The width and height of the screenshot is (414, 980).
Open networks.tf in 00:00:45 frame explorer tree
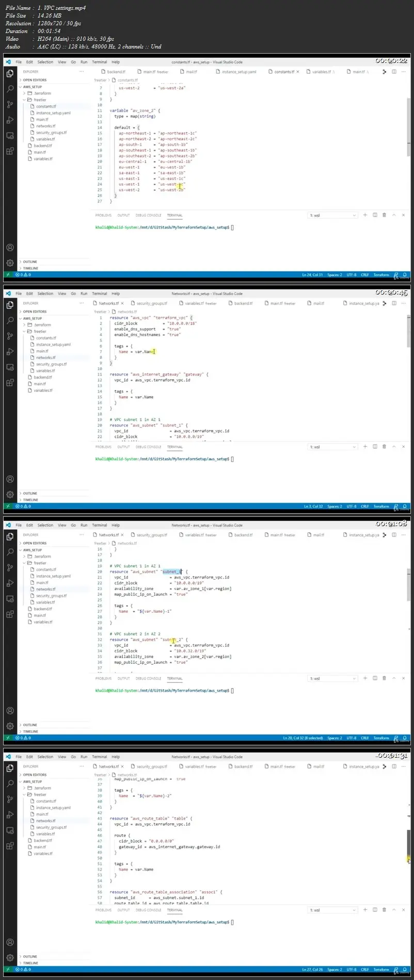(45, 357)
